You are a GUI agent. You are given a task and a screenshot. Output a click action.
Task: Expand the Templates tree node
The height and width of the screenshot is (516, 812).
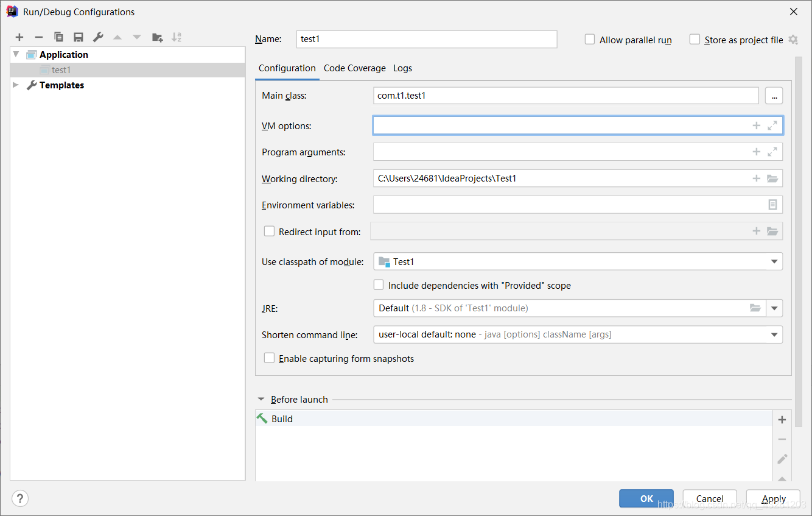click(15, 85)
